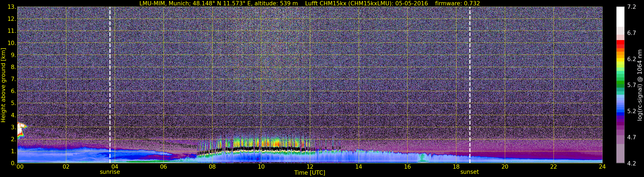Click the time axis tick label 00
The width and height of the screenshot is (644, 177).
click(x=20, y=167)
